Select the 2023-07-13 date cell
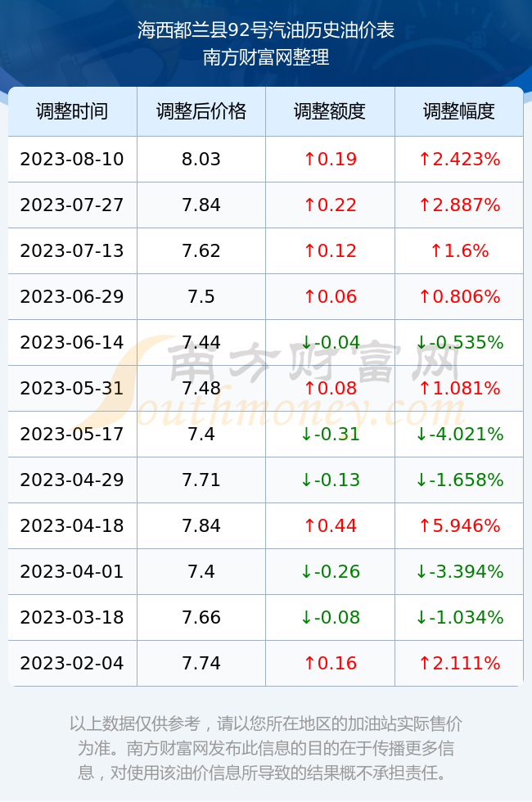532x802 pixels. point(72,250)
